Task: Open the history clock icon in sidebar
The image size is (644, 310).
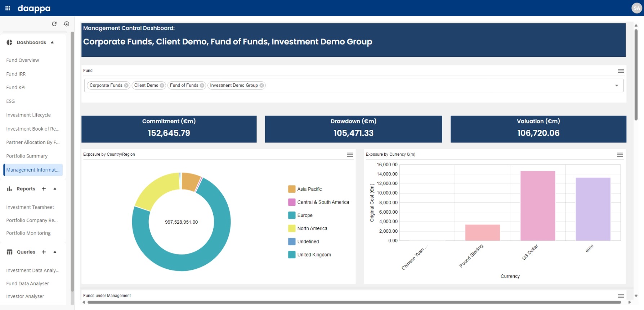Action: click(x=66, y=24)
